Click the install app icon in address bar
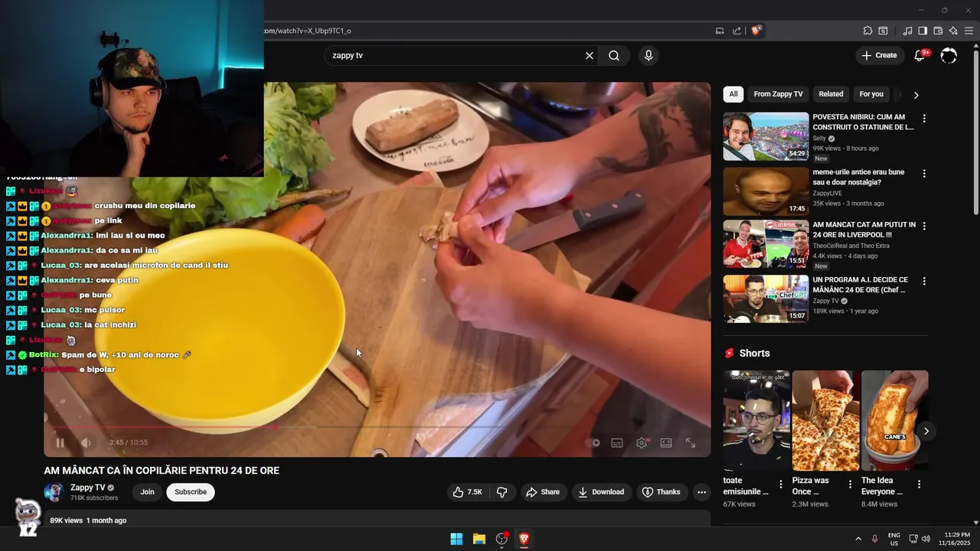This screenshot has height=551, width=980. (720, 31)
